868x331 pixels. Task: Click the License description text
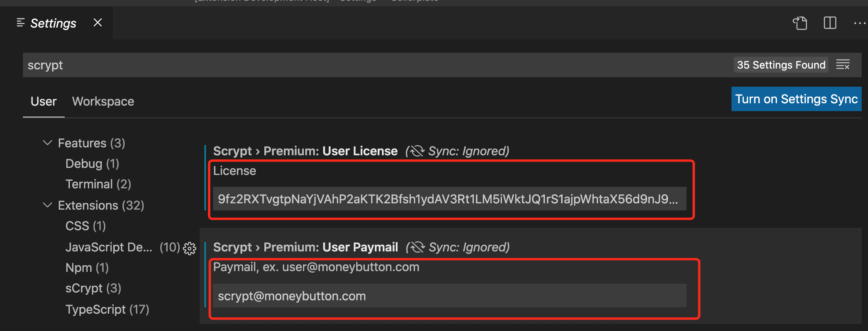click(x=234, y=171)
